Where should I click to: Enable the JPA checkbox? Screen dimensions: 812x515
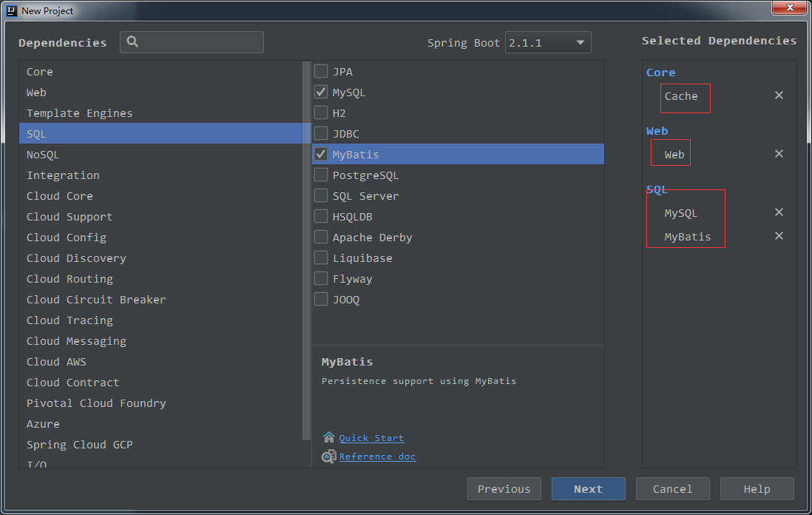click(x=321, y=71)
